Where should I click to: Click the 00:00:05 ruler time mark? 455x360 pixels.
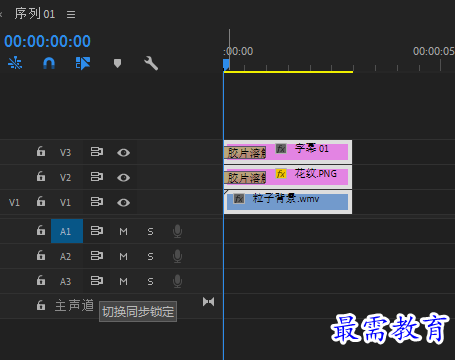tap(434, 51)
